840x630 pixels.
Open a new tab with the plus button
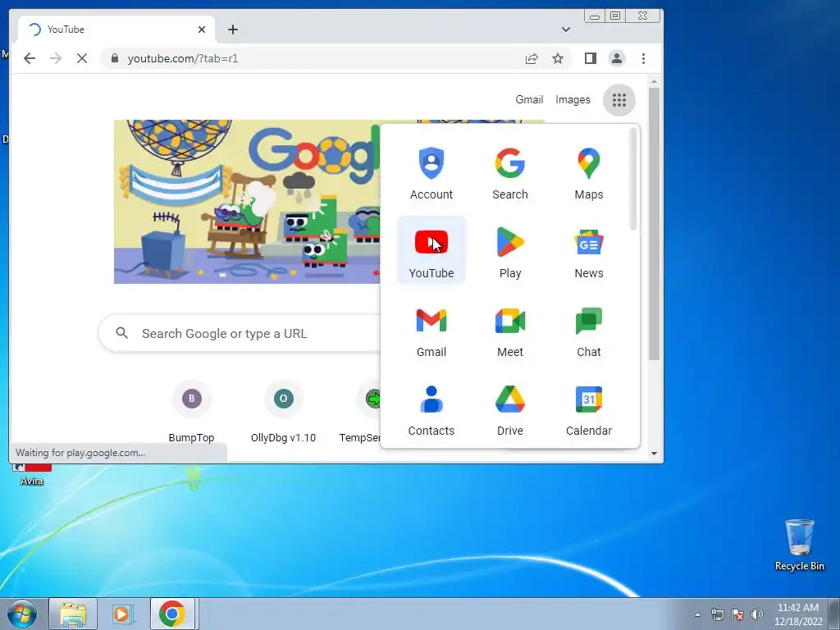pos(232,30)
